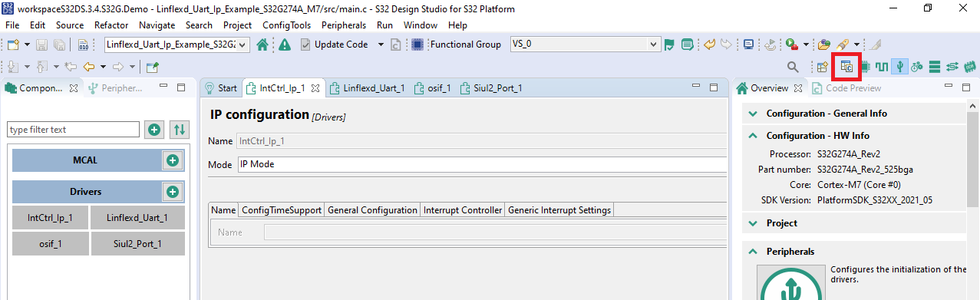Open the Peripherals menu
The height and width of the screenshot is (300, 980).
click(x=344, y=25)
